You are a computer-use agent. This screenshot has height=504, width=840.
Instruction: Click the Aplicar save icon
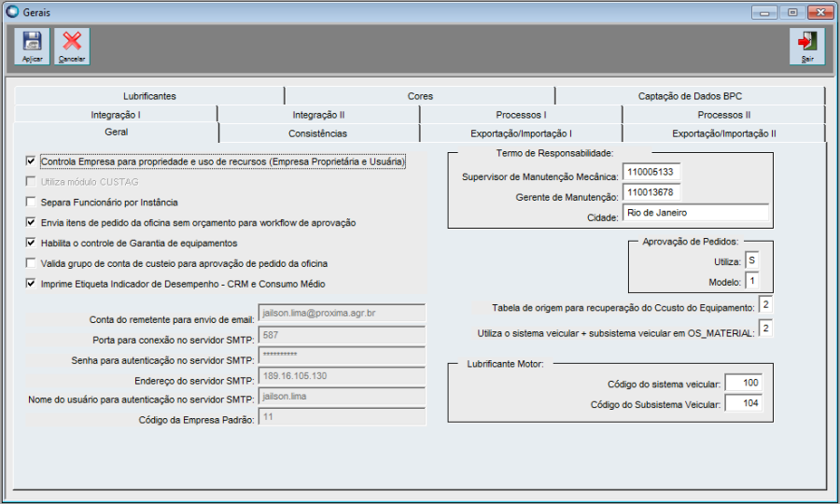pyautogui.click(x=32, y=47)
